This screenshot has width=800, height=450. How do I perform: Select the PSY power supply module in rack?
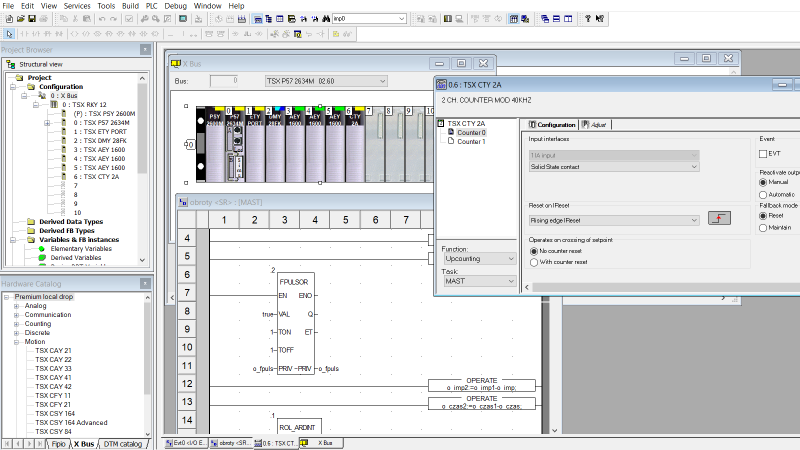coord(215,144)
